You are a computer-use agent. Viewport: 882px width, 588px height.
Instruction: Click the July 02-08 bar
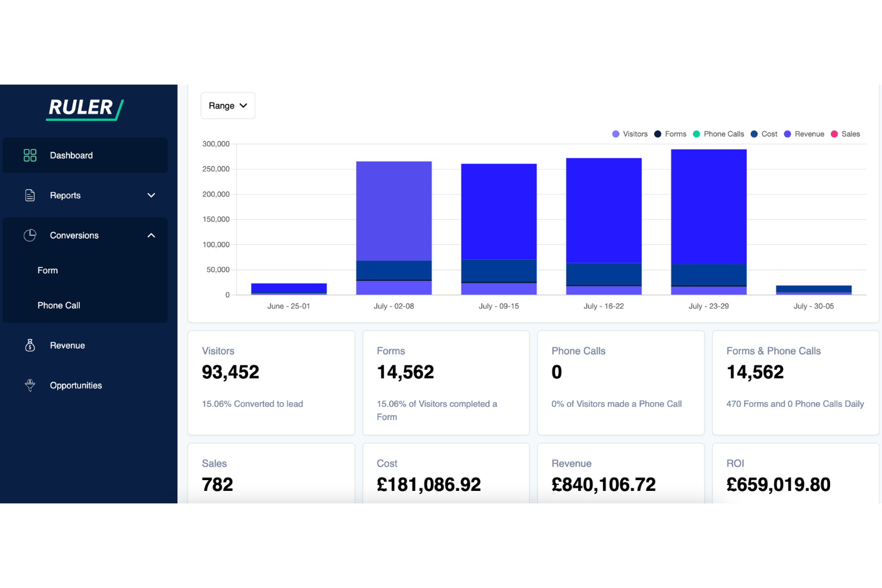point(394,228)
